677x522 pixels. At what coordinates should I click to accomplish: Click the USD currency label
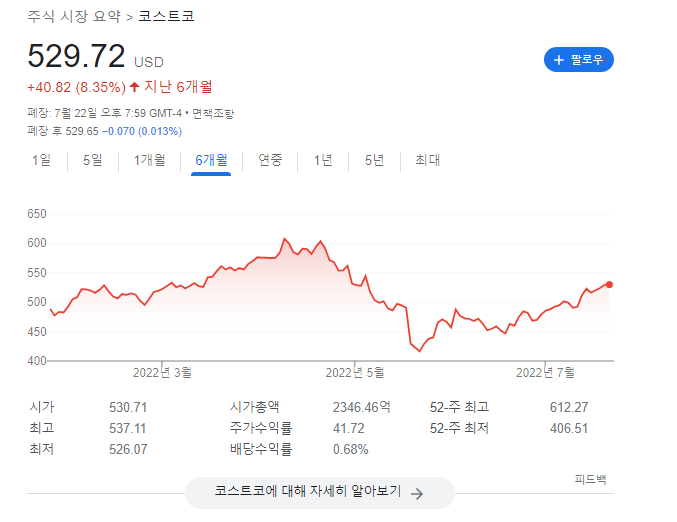pos(149,63)
